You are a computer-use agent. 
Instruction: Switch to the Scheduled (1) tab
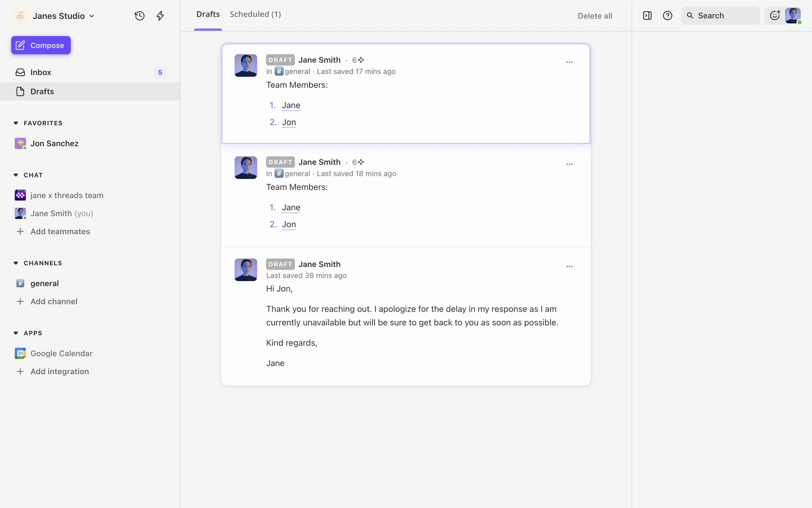(x=255, y=14)
